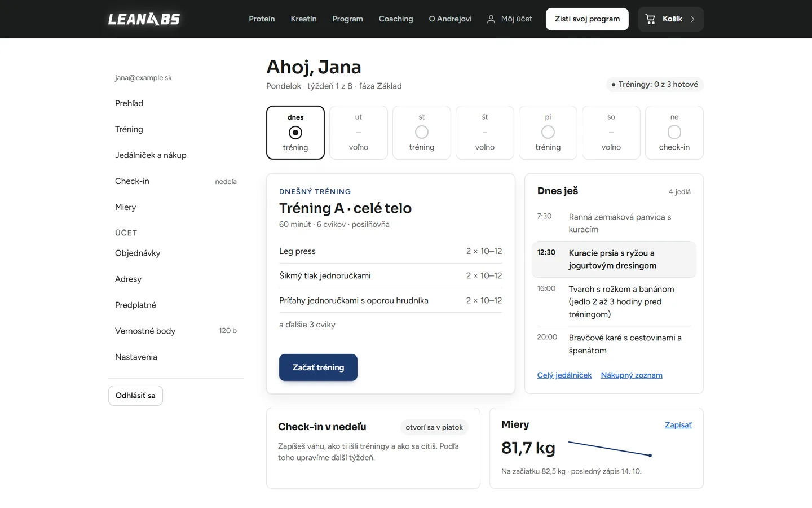
Task: Click Zisti svoj program button
Action: 587,19
